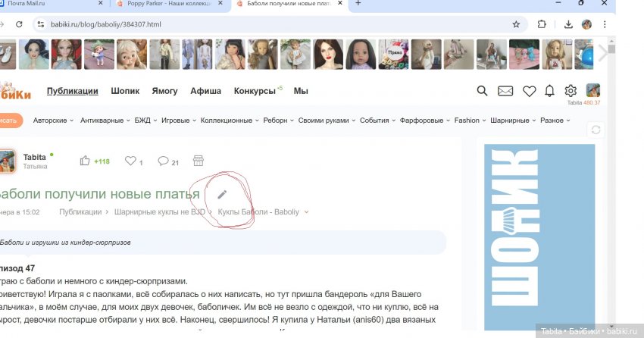Click the shop stall icon near post stats
Image resolution: width=644 pixels, height=338 pixels.
[199, 161]
